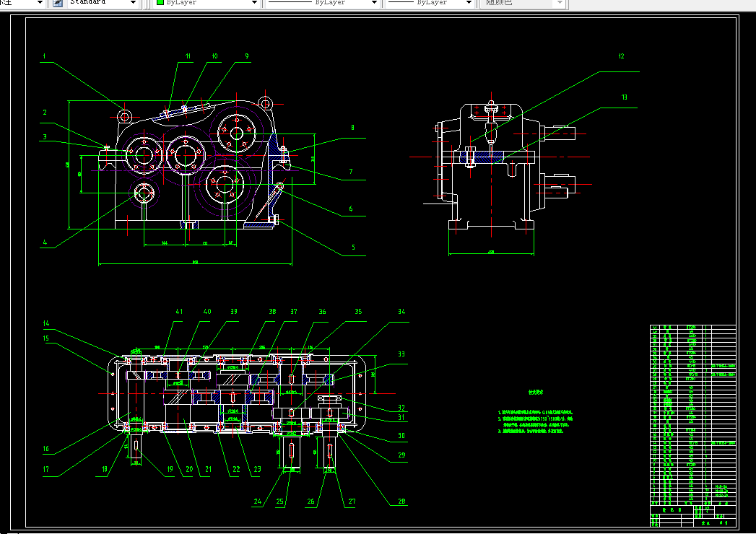The image size is (756, 534).
Task: Select part callout number 34
Action: tap(401, 312)
